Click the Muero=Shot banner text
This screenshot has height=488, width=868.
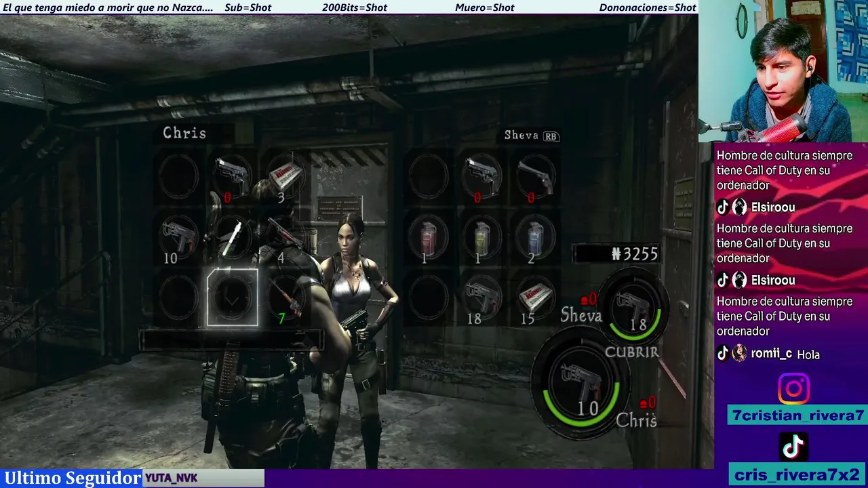click(x=485, y=7)
